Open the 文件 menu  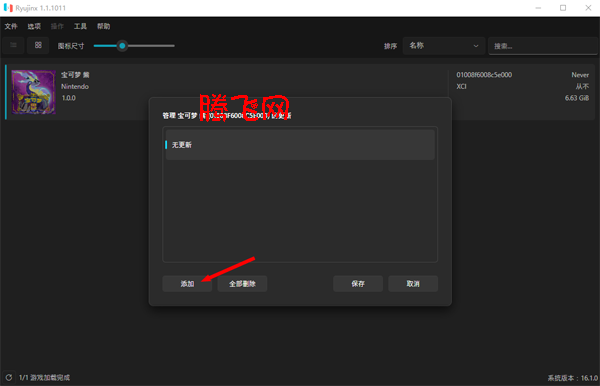click(x=11, y=26)
